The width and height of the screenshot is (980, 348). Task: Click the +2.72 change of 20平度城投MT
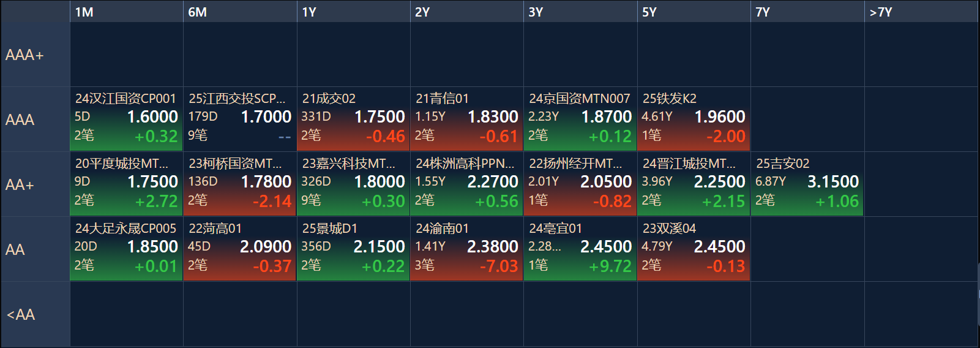[157, 201]
